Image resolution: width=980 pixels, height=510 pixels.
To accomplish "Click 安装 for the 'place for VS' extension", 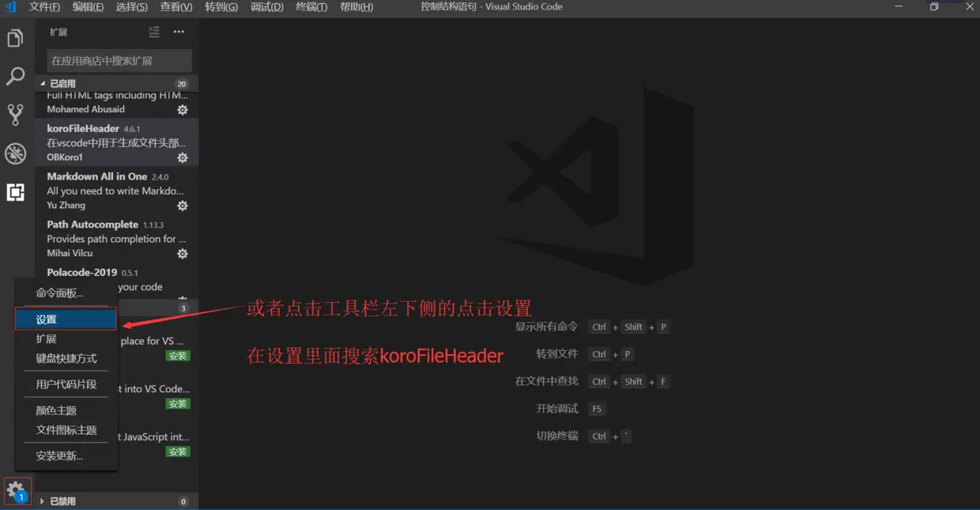I will (x=178, y=356).
